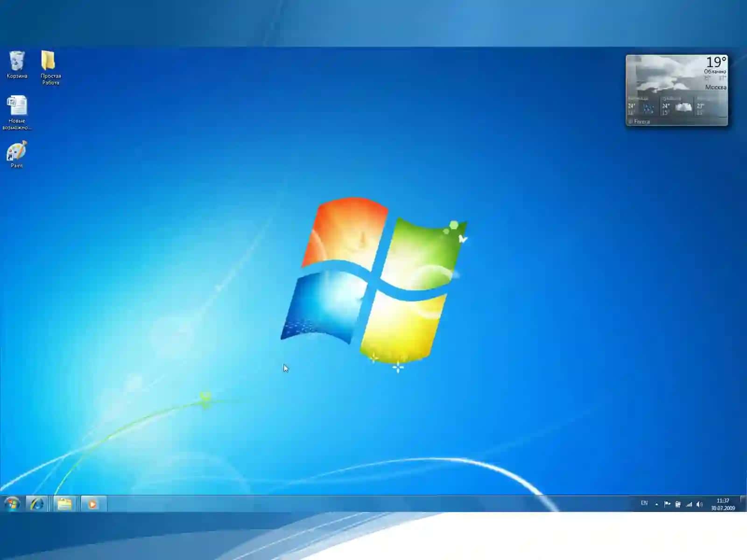747x560 pixels.
Task: Select the Простая Работа folder
Action: tap(50, 68)
